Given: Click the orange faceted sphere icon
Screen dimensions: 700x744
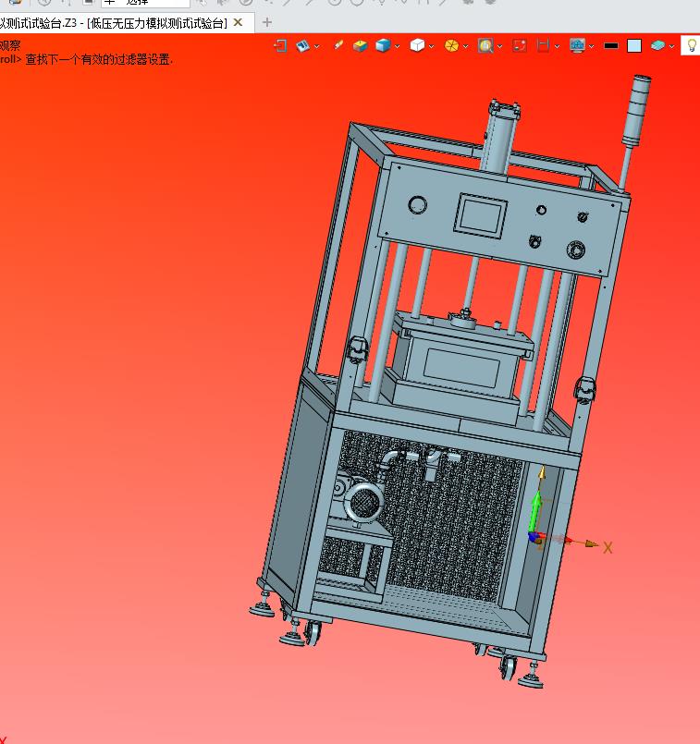Looking at the screenshot, I should click(451, 45).
